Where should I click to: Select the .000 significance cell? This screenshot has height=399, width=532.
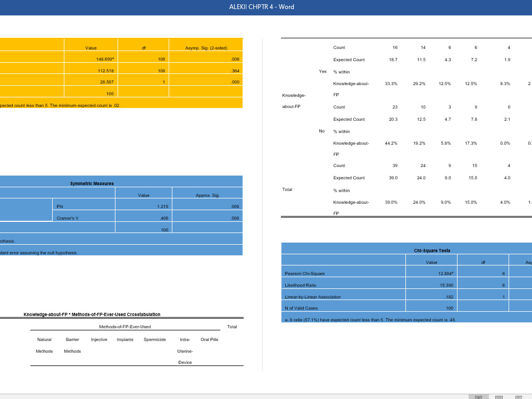coord(235,82)
